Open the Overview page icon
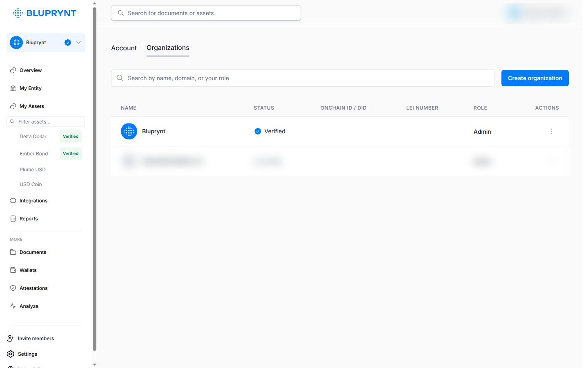This screenshot has width=588, height=368. pos(13,70)
